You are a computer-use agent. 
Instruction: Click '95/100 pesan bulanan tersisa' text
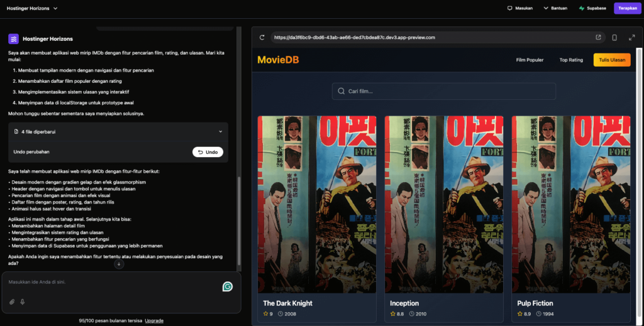point(111,321)
